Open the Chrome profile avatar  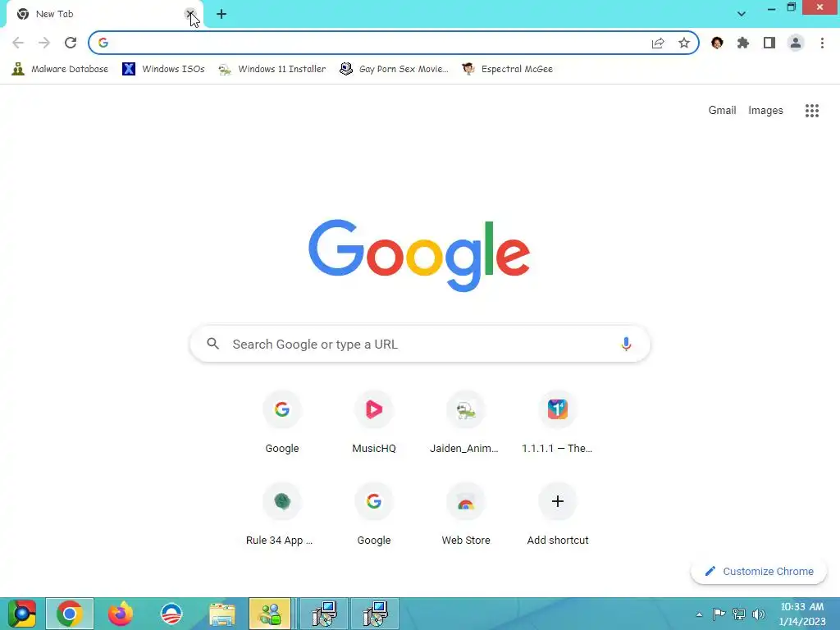pyautogui.click(x=796, y=43)
